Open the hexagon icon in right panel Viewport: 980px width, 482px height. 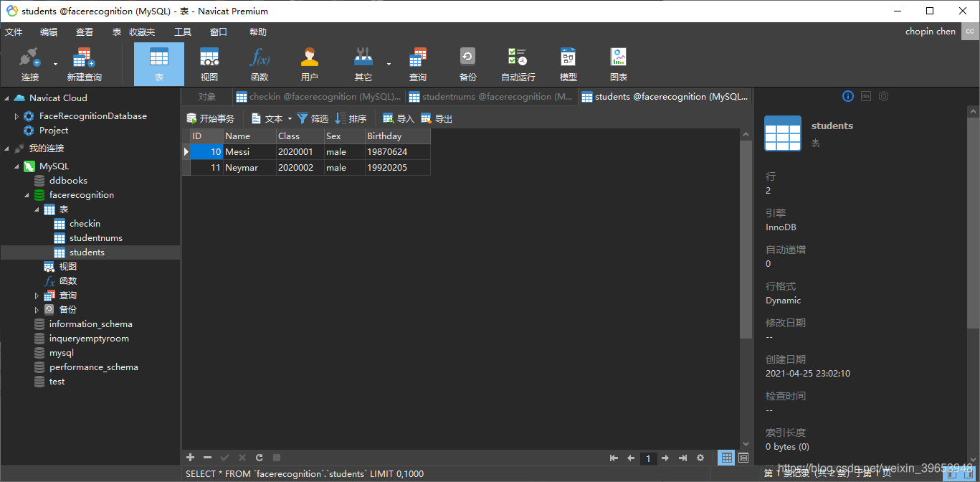click(x=884, y=96)
